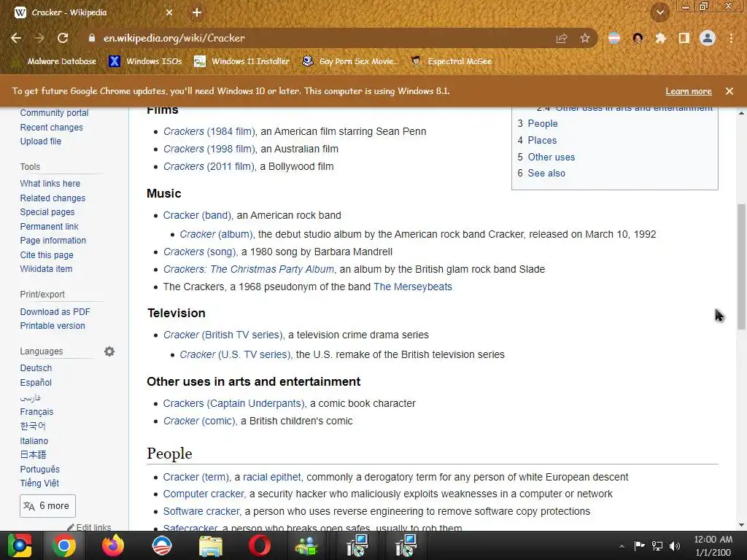Dismiss the Chrome update notification bar
The image size is (747, 560).
click(x=729, y=91)
